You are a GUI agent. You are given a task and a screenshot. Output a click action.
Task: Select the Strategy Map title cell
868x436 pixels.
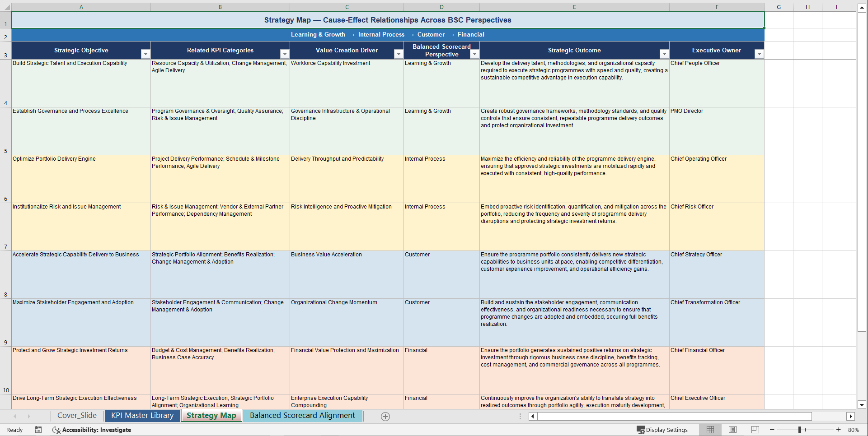click(388, 20)
